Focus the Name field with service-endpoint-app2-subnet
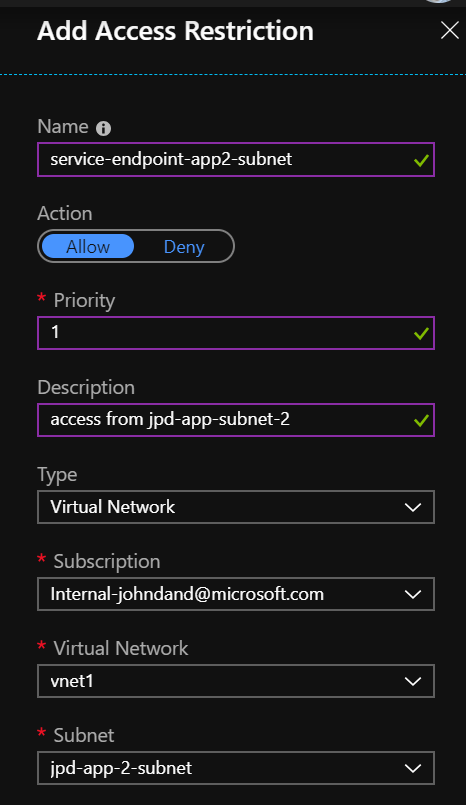 [236, 160]
